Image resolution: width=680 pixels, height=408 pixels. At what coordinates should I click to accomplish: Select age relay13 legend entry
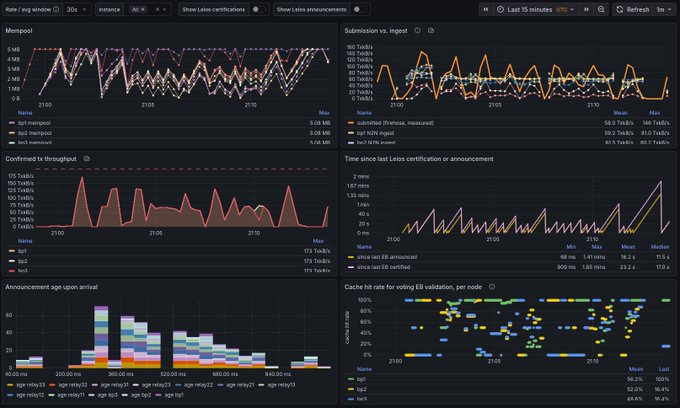(281, 385)
